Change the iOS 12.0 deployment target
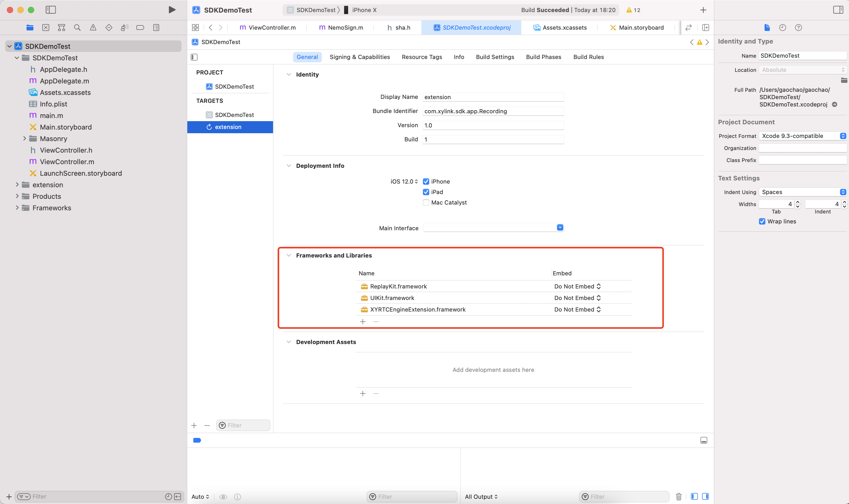The image size is (849, 504). pos(404,181)
